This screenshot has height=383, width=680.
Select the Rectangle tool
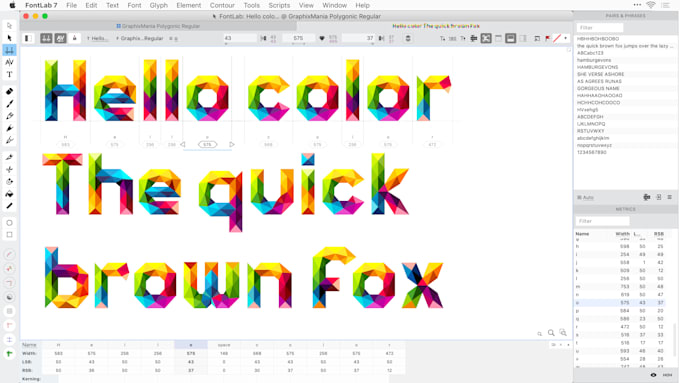click(10, 235)
